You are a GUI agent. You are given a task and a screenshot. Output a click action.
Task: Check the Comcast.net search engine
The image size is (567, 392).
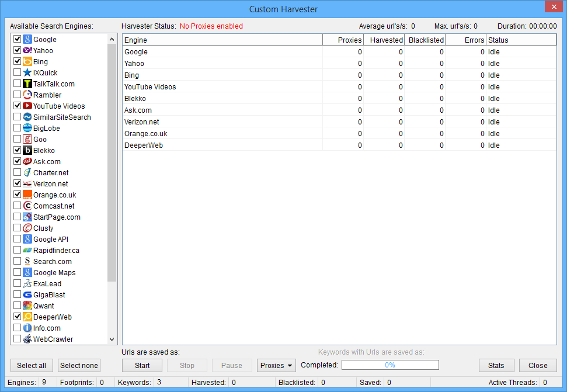click(x=17, y=206)
